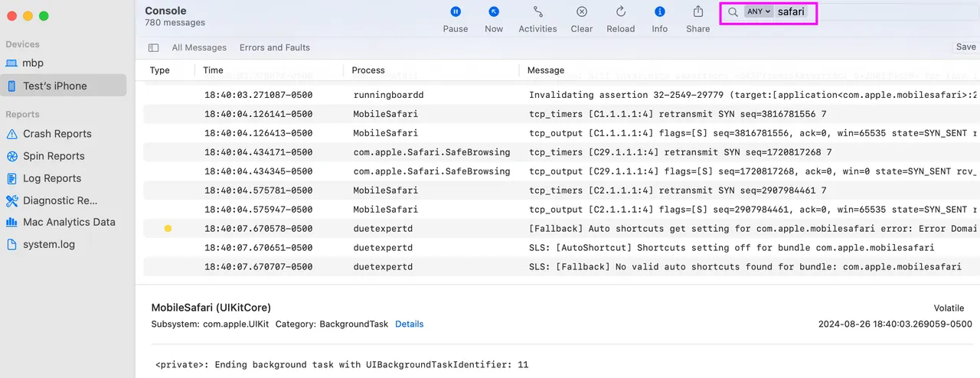Click the Diagnostic Reports tools icon
Image resolution: width=980 pixels, height=378 pixels.
[11, 200]
